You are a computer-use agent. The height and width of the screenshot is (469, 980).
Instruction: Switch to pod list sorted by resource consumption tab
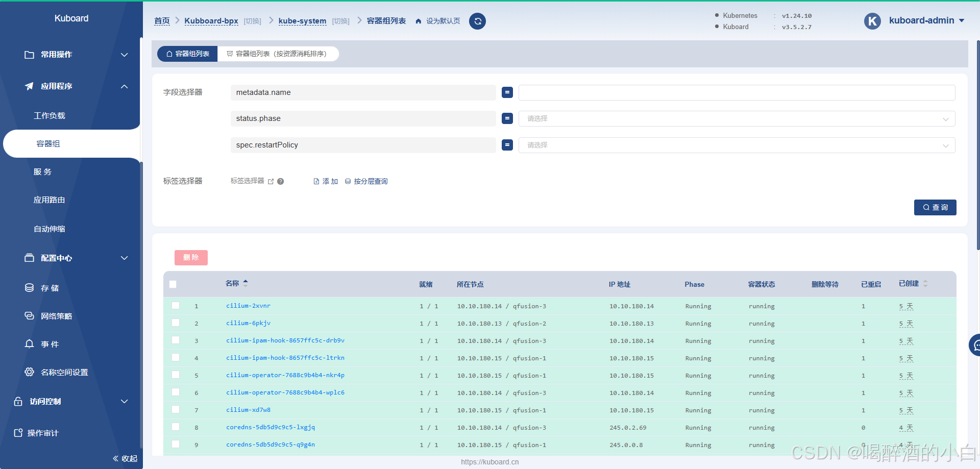pyautogui.click(x=277, y=54)
